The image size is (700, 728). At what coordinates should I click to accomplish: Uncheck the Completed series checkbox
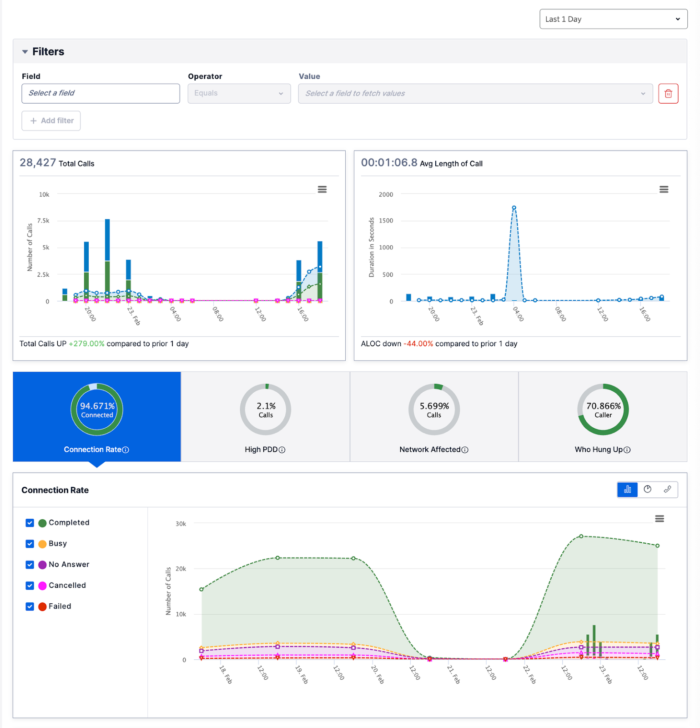point(30,523)
